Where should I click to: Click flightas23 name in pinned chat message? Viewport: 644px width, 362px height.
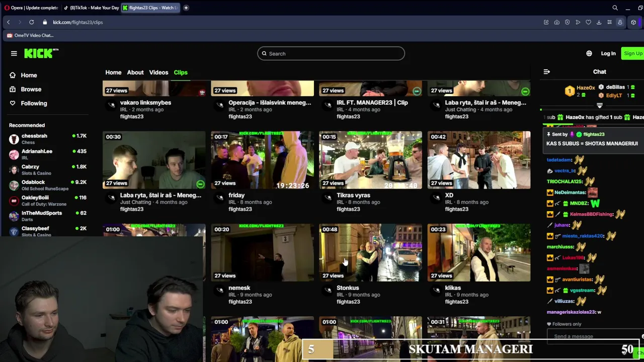(594, 134)
